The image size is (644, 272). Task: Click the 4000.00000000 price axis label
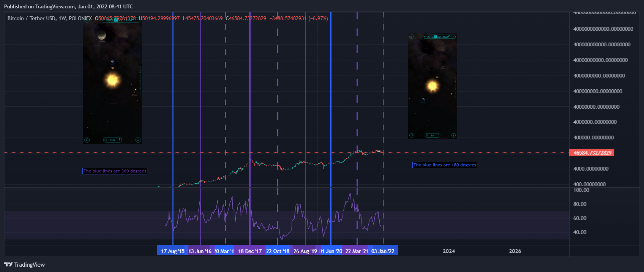(x=591, y=169)
